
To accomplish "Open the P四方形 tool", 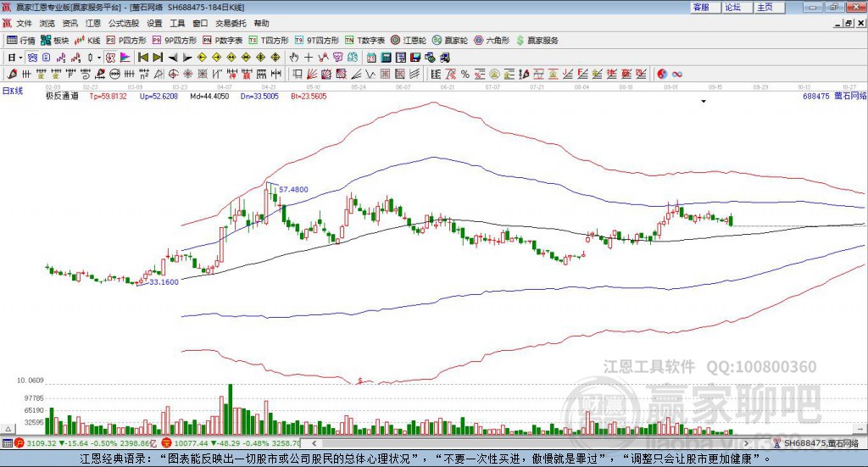I will click(126, 41).
